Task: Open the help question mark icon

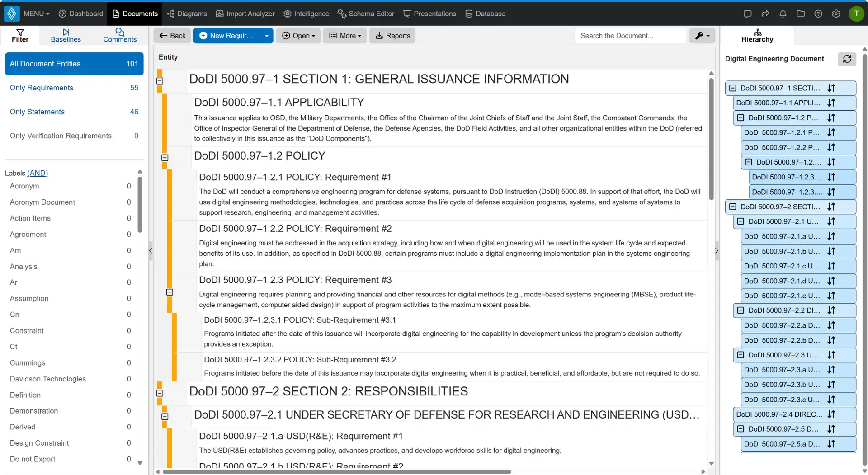Action: click(x=818, y=14)
